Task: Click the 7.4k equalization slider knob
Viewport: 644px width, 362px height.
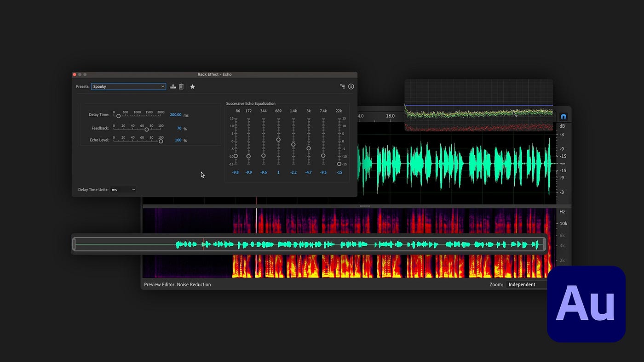Action: [323, 156]
